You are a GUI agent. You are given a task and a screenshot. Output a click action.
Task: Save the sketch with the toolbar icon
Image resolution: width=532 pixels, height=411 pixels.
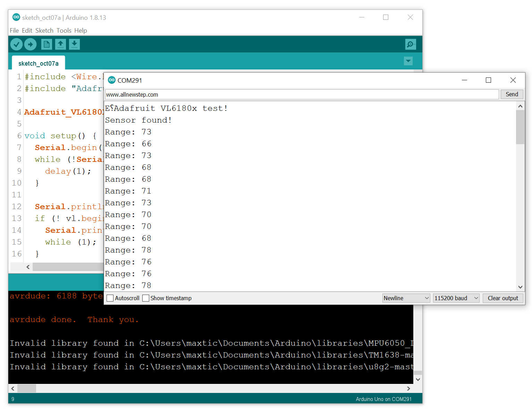click(74, 44)
